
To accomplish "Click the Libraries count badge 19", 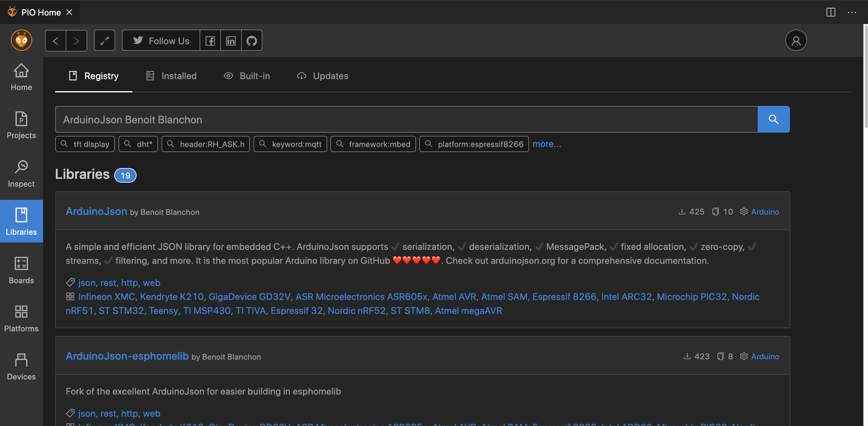I will [x=125, y=175].
